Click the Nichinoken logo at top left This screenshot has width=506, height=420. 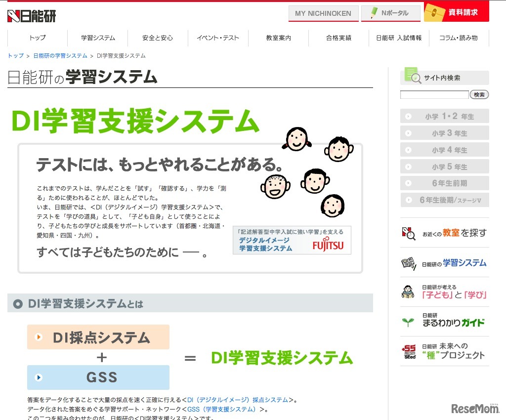coord(32,16)
